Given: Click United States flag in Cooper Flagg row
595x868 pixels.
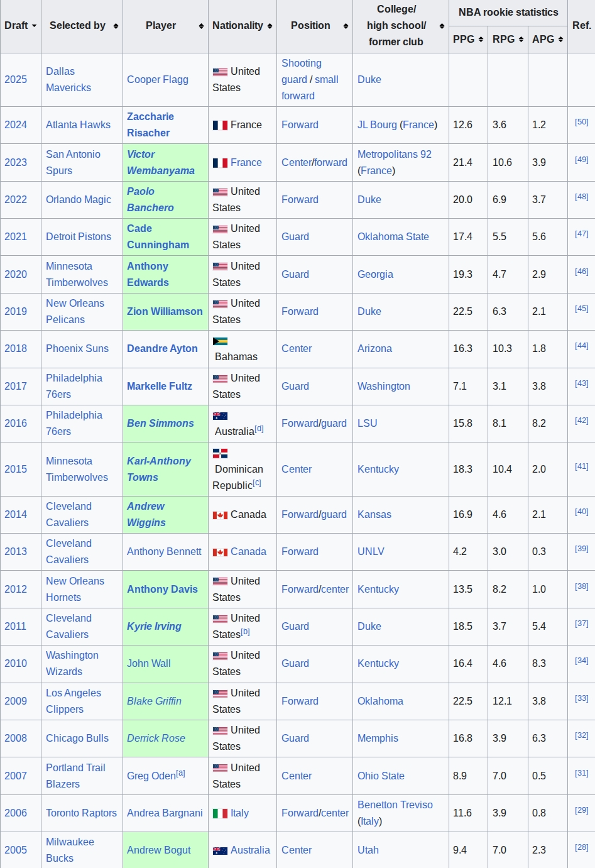Looking at the screenshot, I should [x=220, y=72].
